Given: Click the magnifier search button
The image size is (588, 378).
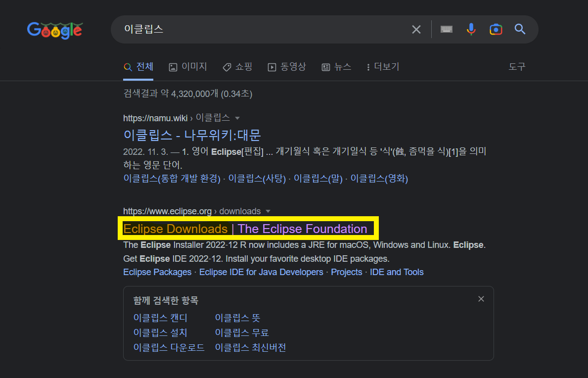Looking at the screenshot, I should pyautogui.click(x=520, y=29).
